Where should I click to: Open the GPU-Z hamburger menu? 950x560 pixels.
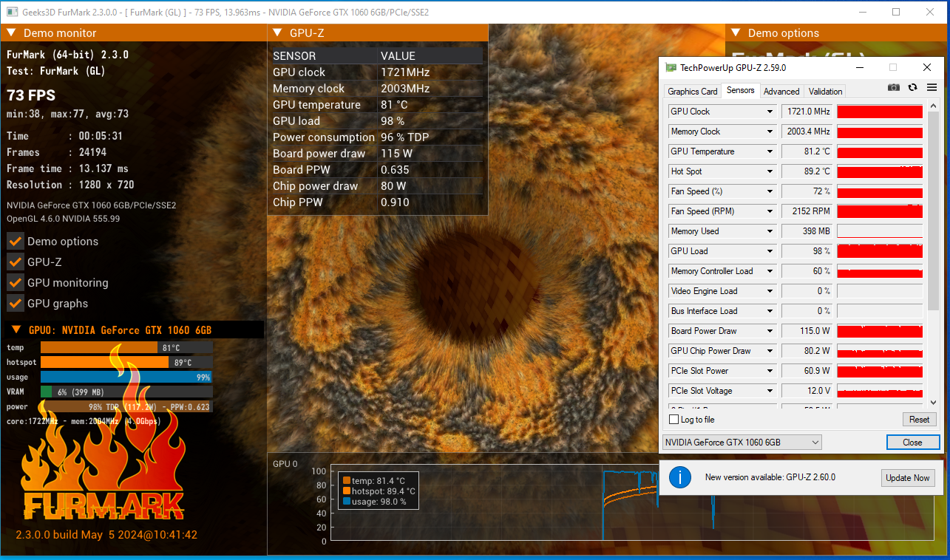coord(932,87)
